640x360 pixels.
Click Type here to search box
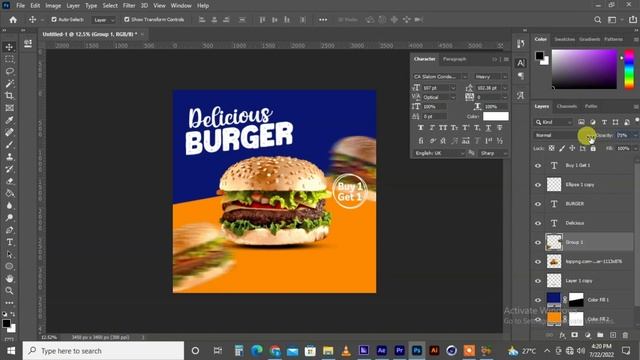pyautogui.click(x=103, y=351)
